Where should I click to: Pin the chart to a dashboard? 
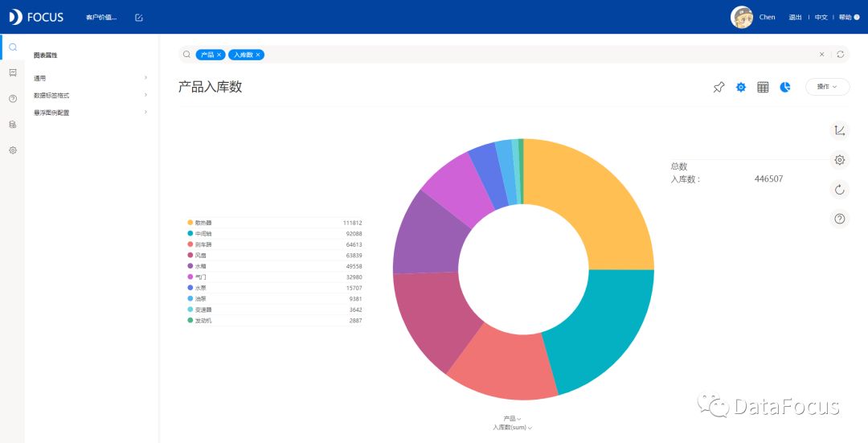719,87
